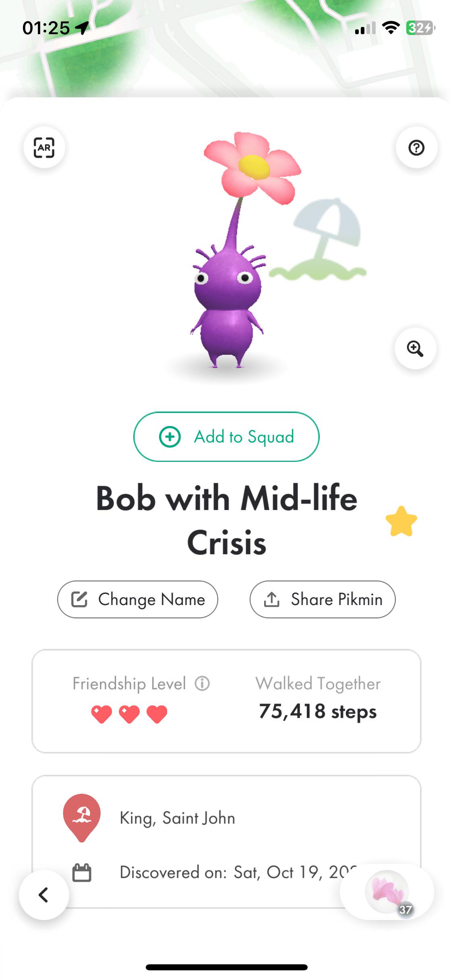Tap the faded beach umbrella decor badge
Image resolution: width=453 pixels, height=980 pixels.
coord(322,241)
